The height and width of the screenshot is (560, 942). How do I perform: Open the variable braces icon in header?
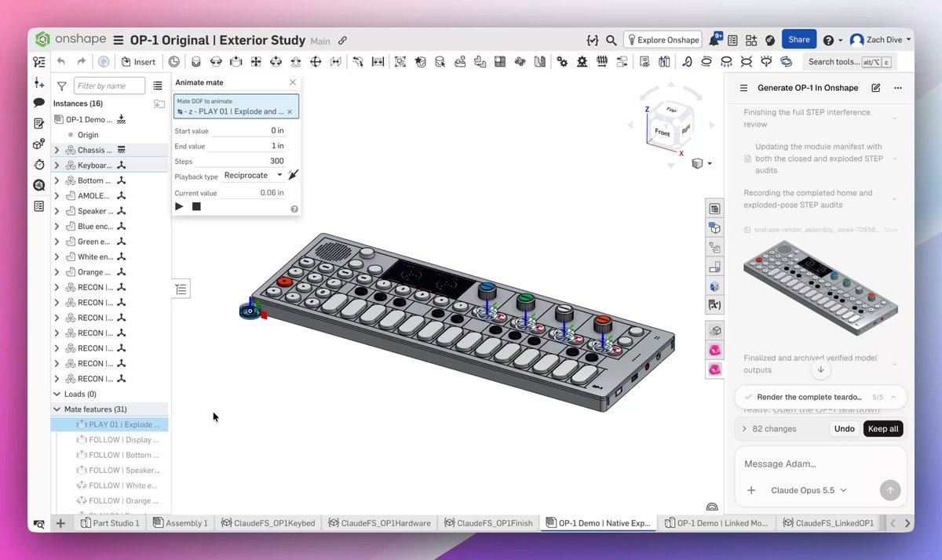coord(593,40)
